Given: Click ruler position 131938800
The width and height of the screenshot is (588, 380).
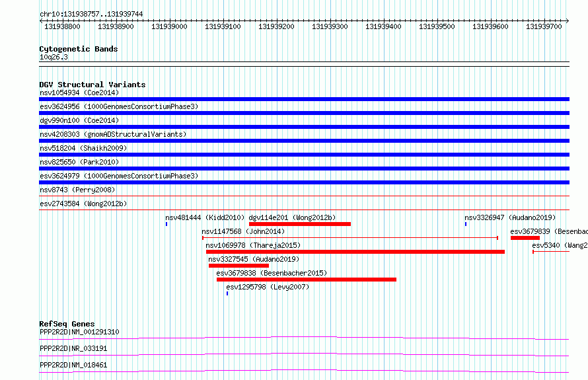Looking at the screenshot, I should [62, 26].
